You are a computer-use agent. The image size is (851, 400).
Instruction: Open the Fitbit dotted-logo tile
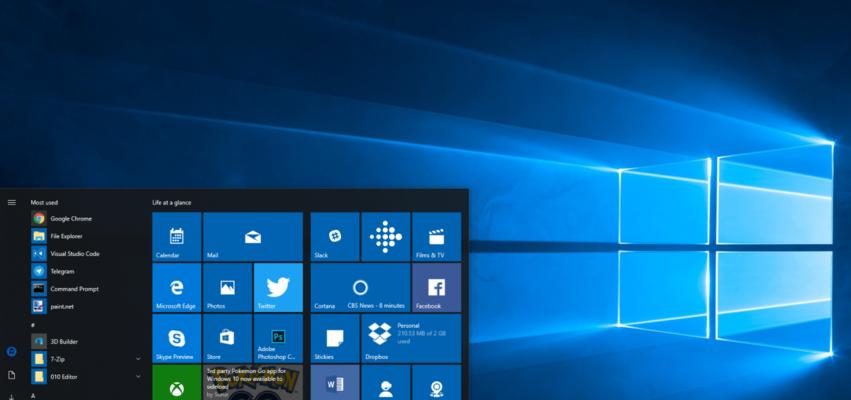coord(386,237)
